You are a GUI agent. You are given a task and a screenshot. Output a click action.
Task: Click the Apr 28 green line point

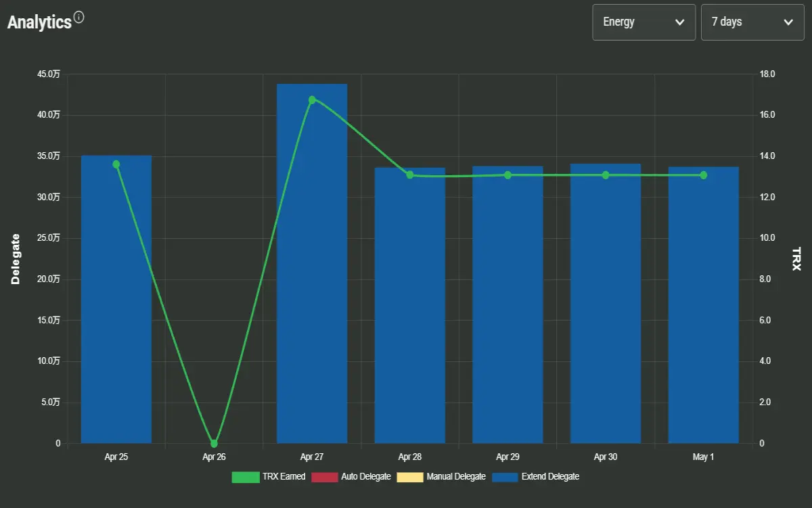point(410,175)
